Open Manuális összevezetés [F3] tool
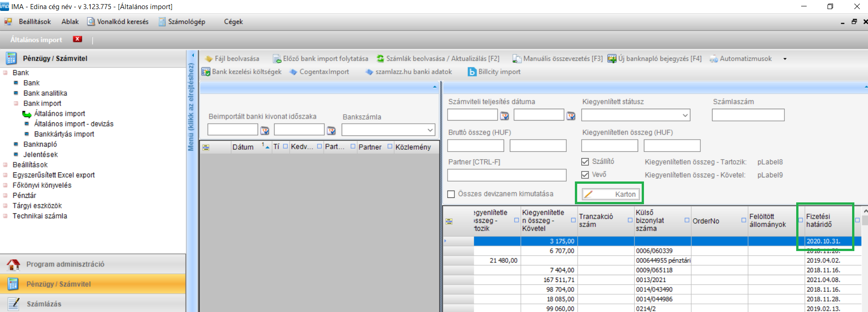Image resolution: width=868 pixels, height=312 pixels. (x=517, y=59)
